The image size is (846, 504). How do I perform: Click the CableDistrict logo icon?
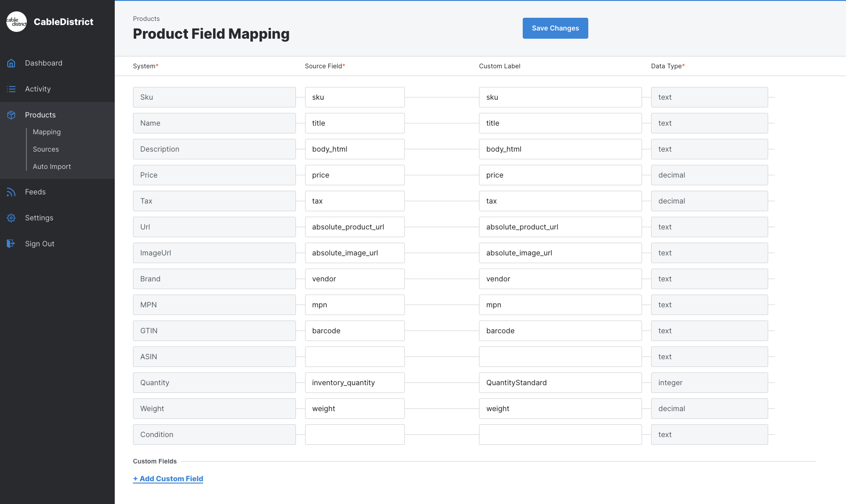[17, 22]
